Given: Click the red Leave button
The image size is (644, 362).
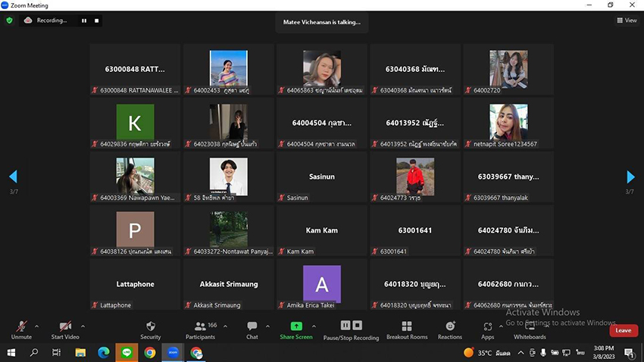Looking at the screenshot, I should (x=624, y=330).
